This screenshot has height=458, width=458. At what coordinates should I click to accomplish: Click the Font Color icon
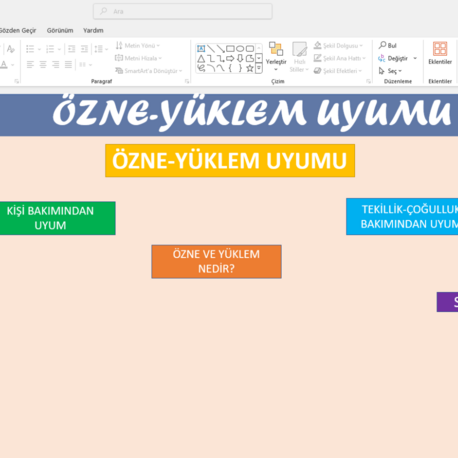pyautogui.click(x=4, y=64)
